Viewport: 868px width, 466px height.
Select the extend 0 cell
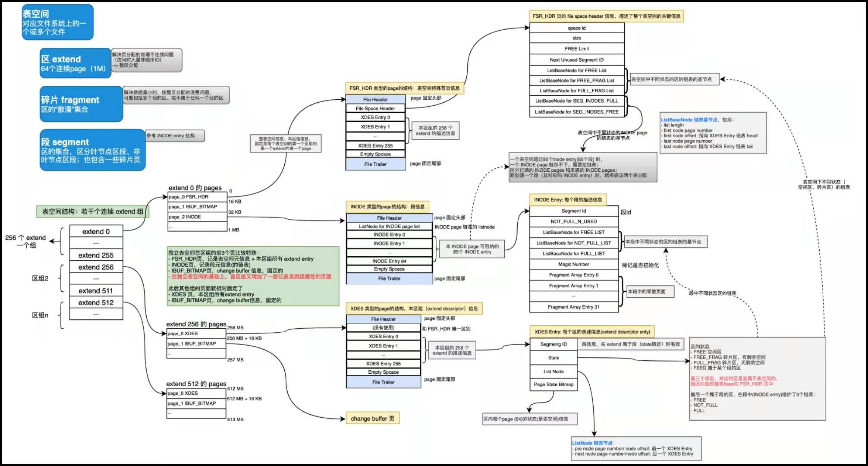pos(96,232)
